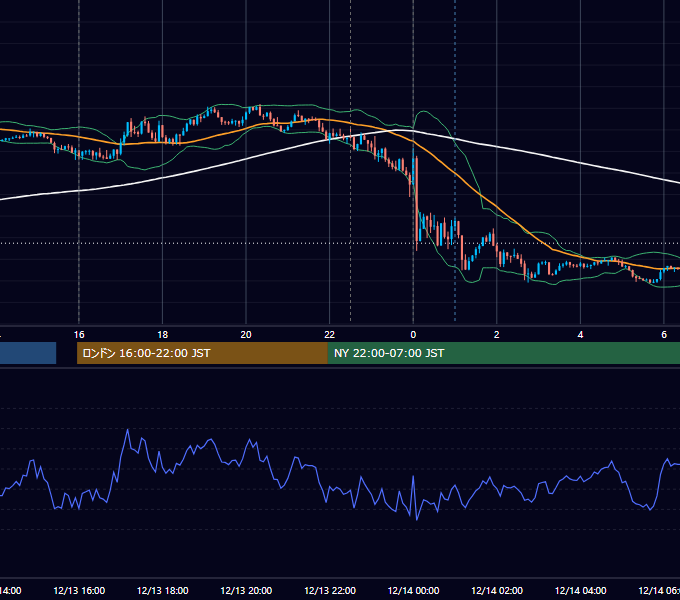Click the 6 hour axis label

tap(664, 335)
